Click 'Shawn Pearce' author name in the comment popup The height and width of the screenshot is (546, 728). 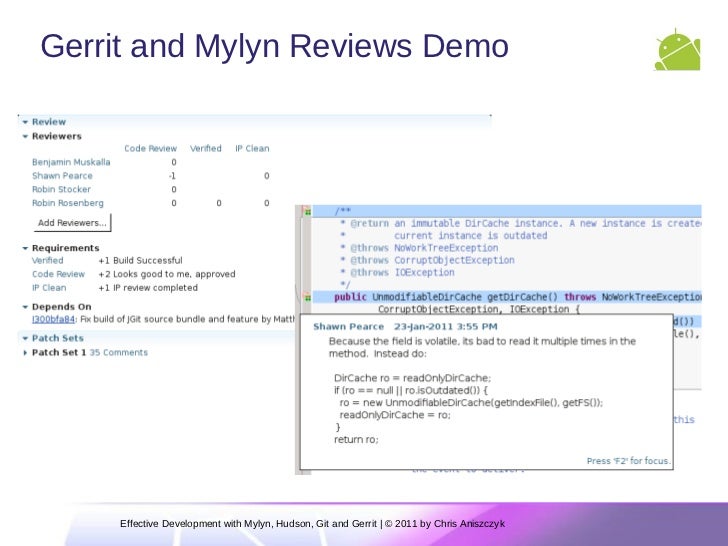pyautogui.click(x=349, y=327)
